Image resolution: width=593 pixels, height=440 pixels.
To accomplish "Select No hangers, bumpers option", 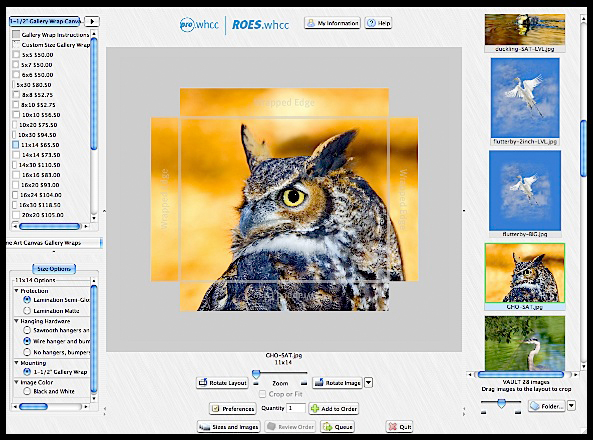I will [27, 352].
